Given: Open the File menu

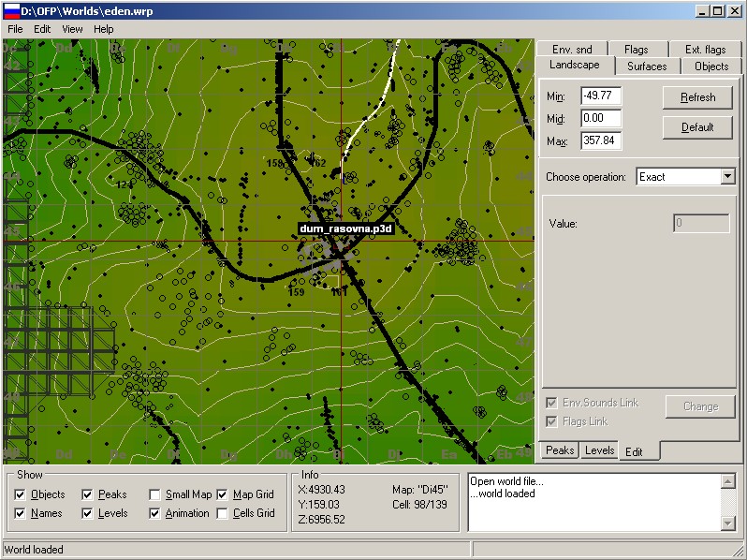Looking at the screenshot, I should 15,29.
